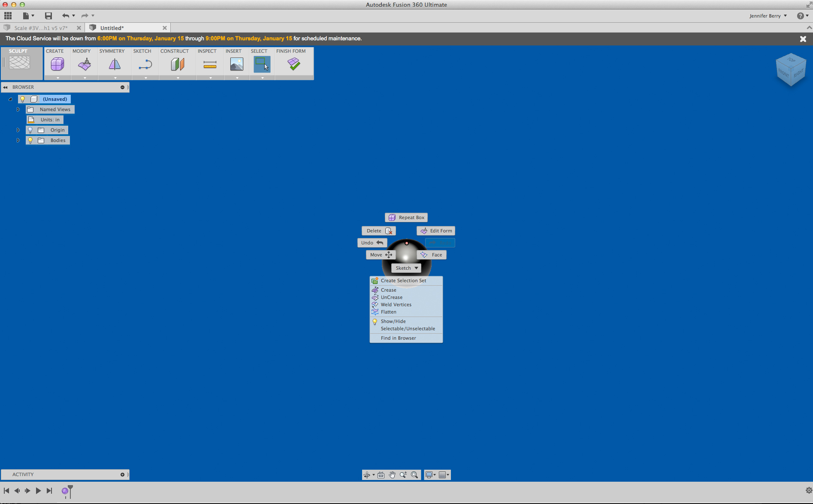Toggle visibility bulb of Bodies folder
813x504 pixels.
(30, 140)
